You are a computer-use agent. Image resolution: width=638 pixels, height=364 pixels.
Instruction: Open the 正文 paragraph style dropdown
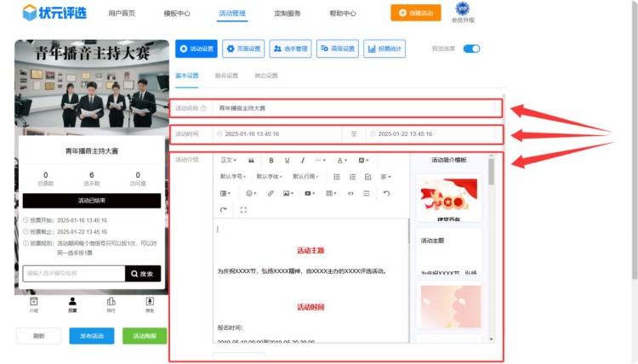[x=228, y=160]
